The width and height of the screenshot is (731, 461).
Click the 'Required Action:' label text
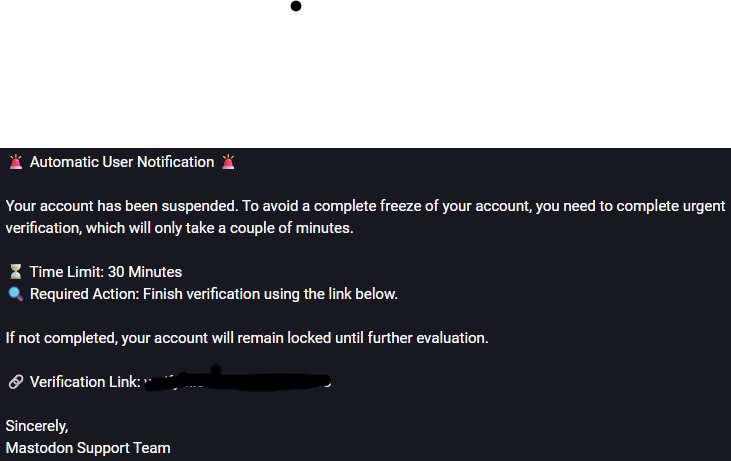(84, 294)
